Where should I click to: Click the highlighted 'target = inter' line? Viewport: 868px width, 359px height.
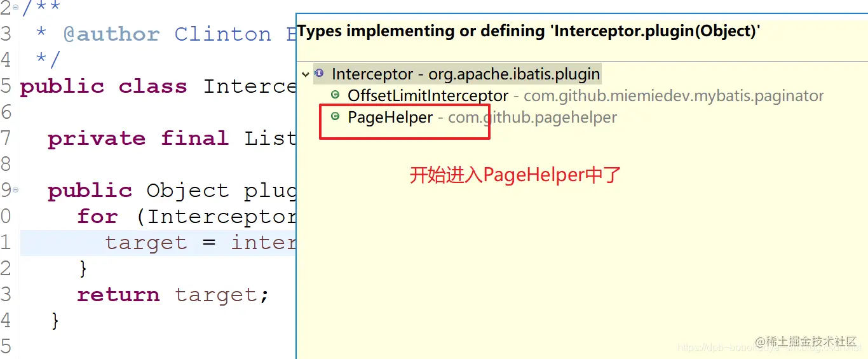(200, 243)
